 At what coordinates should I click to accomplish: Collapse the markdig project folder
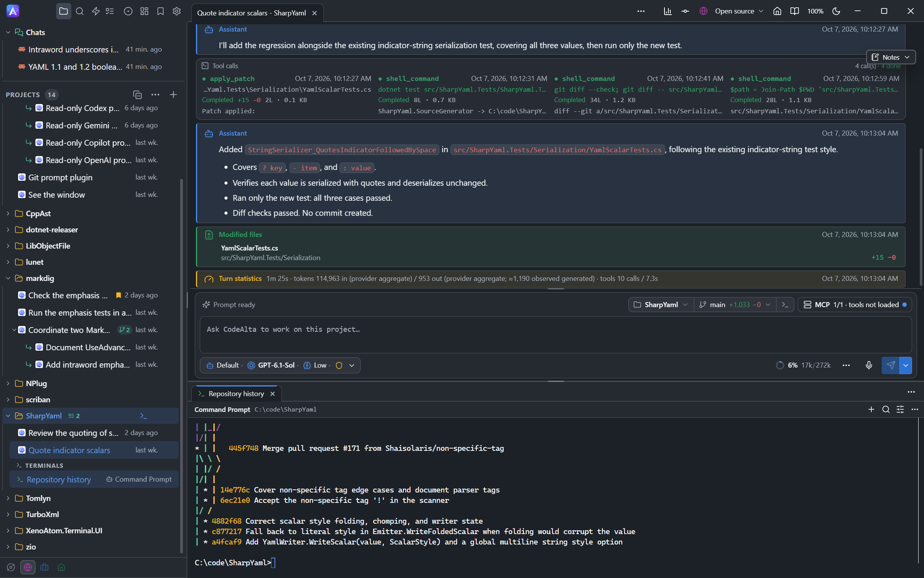pyautogui.click(x=8, y=278)
